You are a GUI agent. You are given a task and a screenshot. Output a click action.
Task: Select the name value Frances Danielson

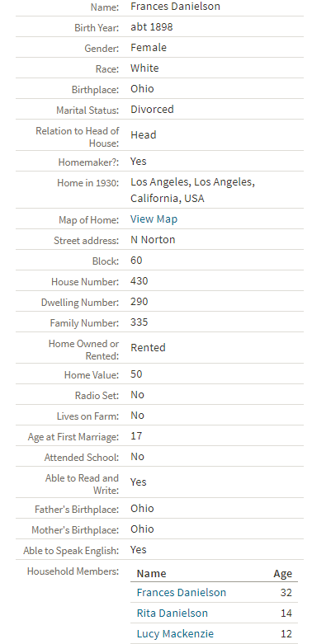click(175, 6)
